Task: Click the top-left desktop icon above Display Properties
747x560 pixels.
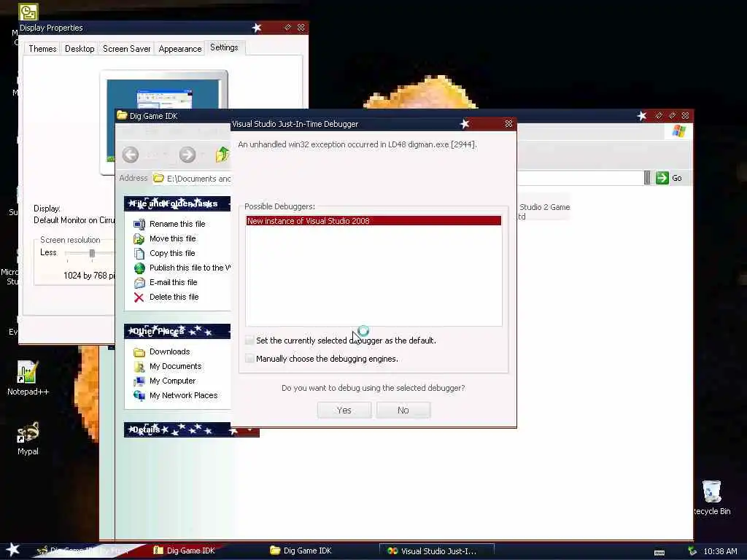Action: point(28,12)
